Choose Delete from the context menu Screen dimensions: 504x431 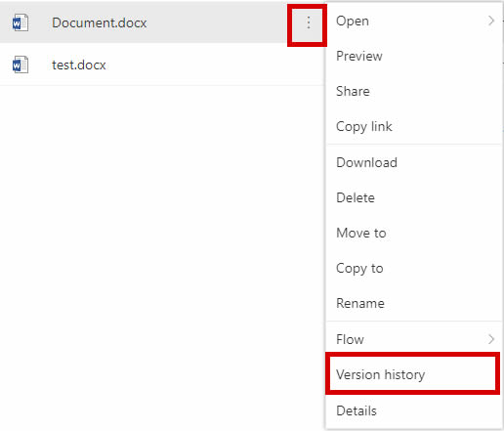[413, 197]
